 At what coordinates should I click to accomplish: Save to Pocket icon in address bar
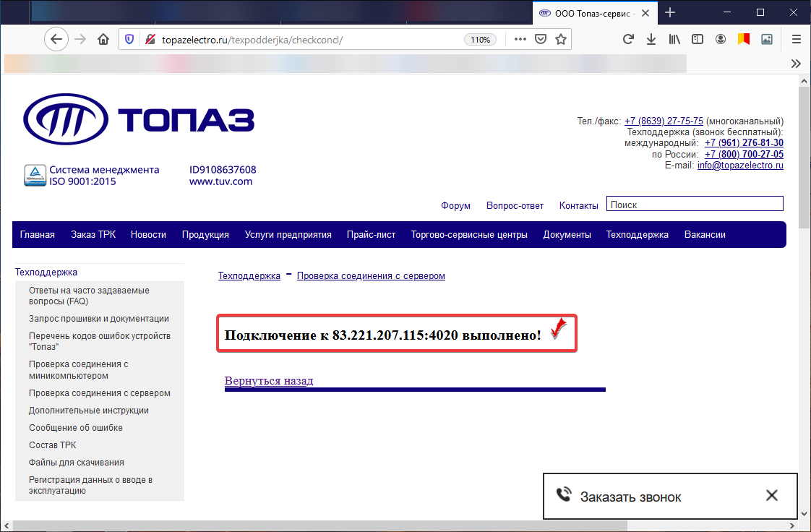point(541,39)
